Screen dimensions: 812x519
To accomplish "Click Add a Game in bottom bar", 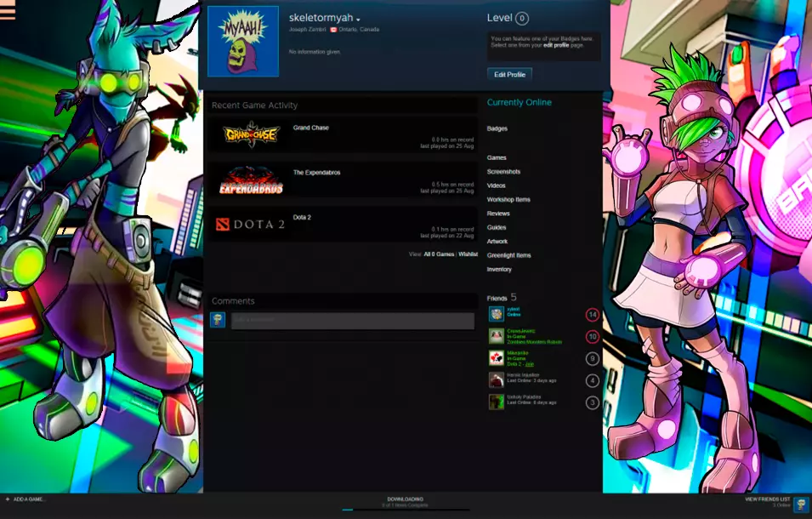I will (30, 499).
